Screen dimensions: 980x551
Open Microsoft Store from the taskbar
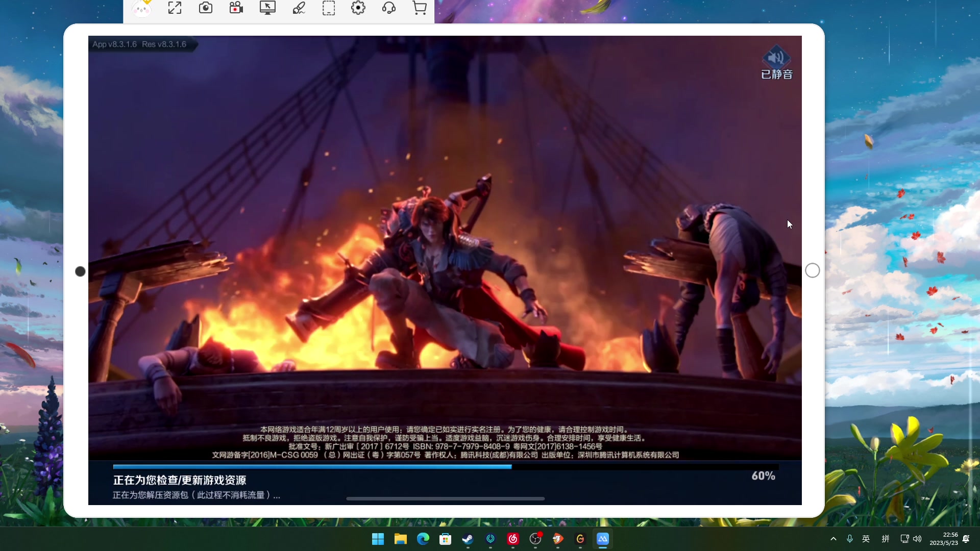445,539
